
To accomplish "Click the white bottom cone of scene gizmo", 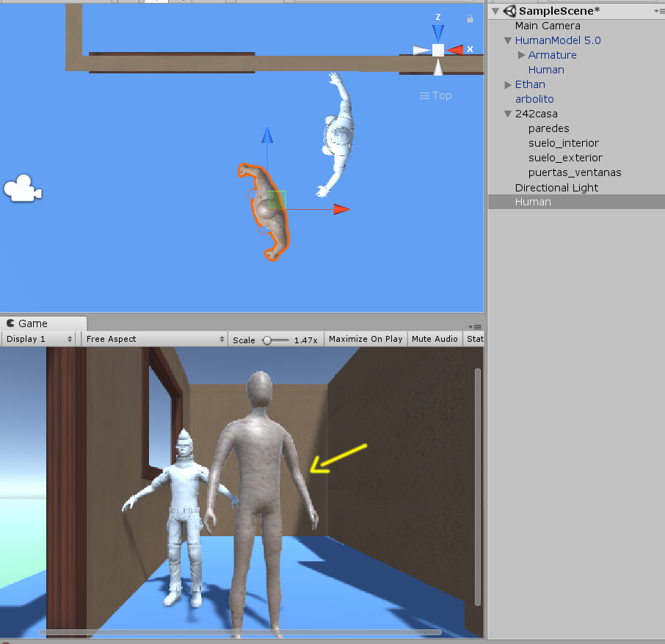I will (438, 67).
